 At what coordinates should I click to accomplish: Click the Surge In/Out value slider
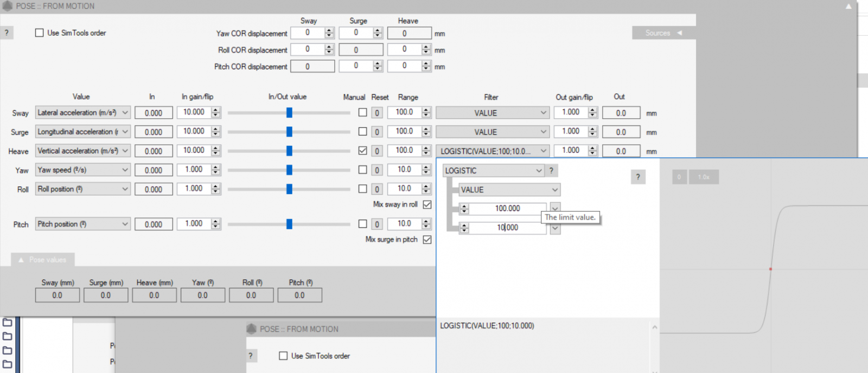coord(289,132)
